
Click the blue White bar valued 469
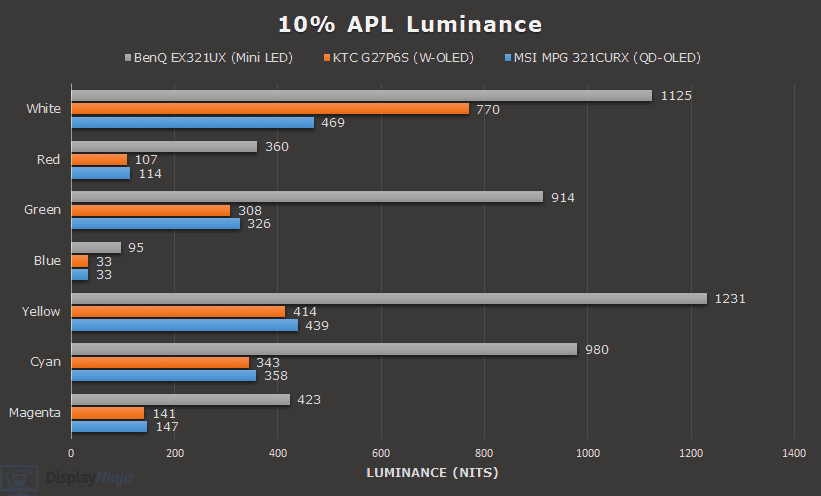point(193,122)
